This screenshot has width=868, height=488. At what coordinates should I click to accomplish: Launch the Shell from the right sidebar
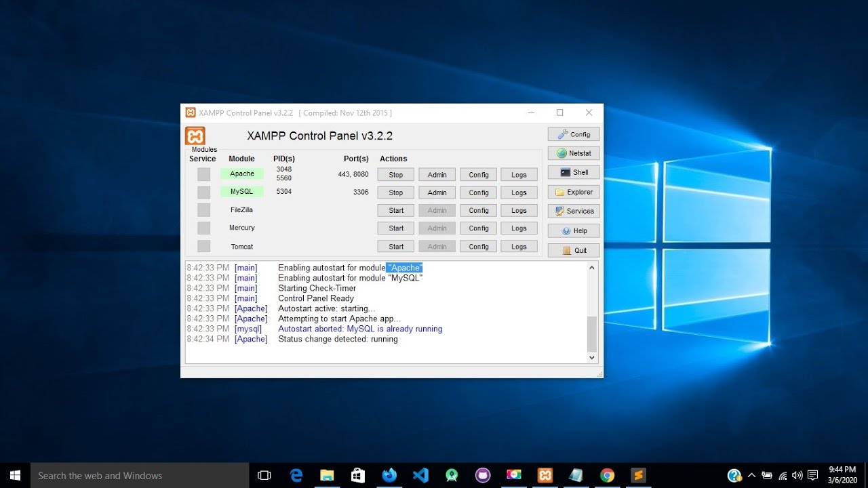coord(574,172)
